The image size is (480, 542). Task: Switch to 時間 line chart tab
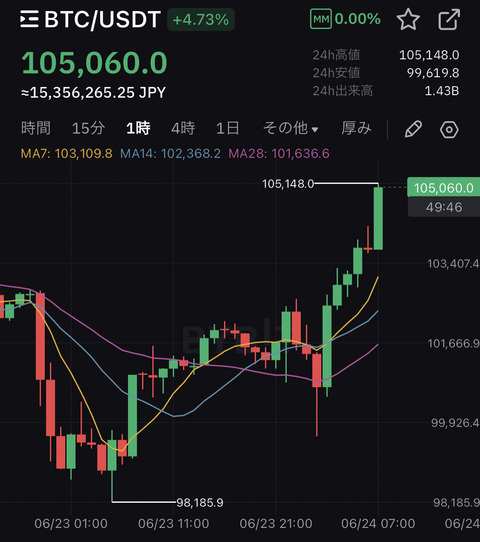(x=36, y=128)
